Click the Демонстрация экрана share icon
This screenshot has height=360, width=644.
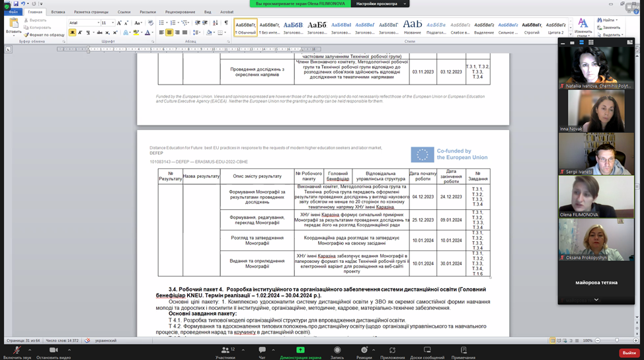pyautogui.click(x=300, y=349)
